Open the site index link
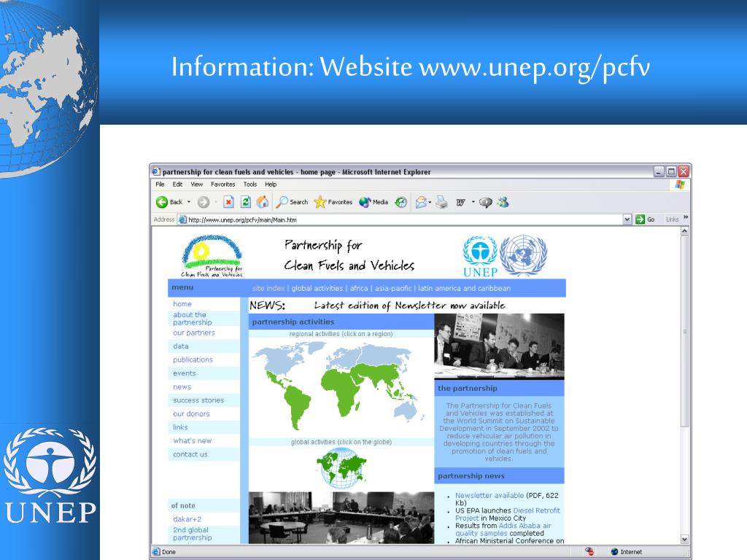The image size is (747, 560). point(268,288)
